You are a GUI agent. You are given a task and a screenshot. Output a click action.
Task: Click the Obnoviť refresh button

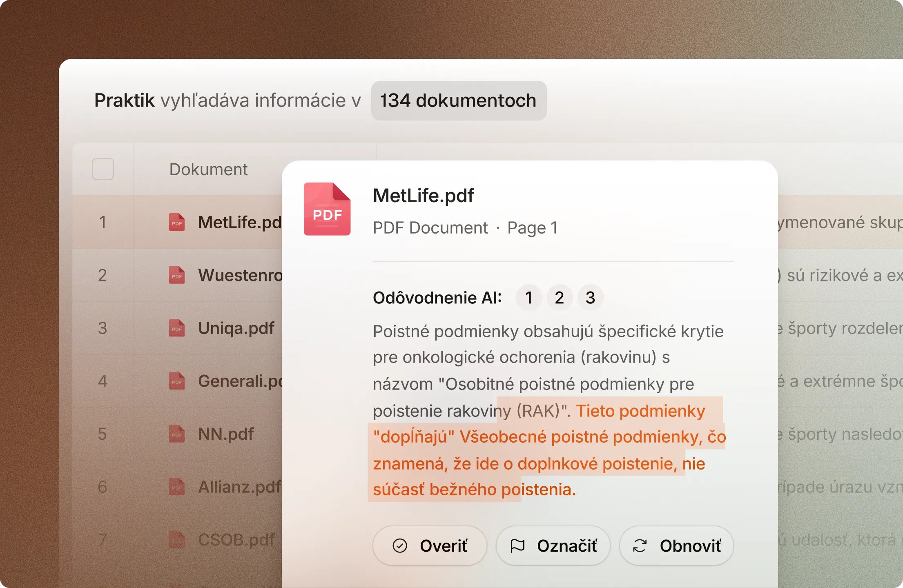[x=676, y=546]
